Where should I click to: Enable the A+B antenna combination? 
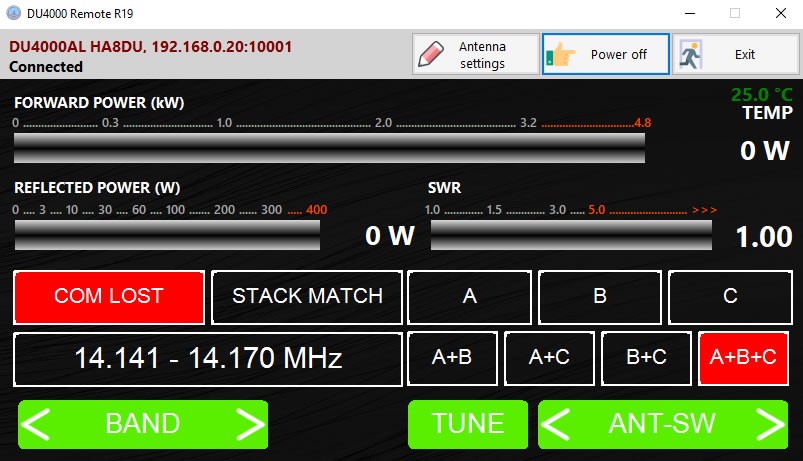coord(451,358)
